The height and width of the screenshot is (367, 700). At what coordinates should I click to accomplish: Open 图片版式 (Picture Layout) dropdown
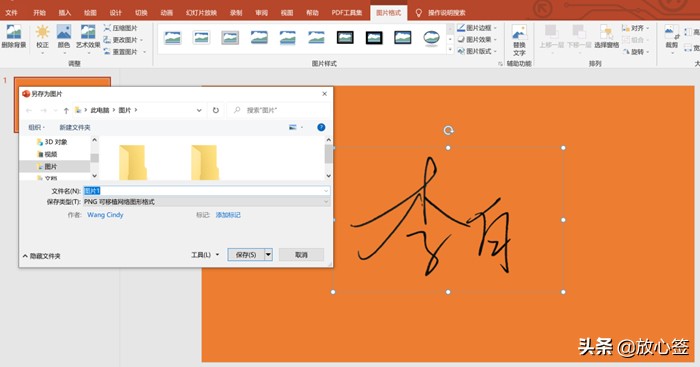(477, 51)
